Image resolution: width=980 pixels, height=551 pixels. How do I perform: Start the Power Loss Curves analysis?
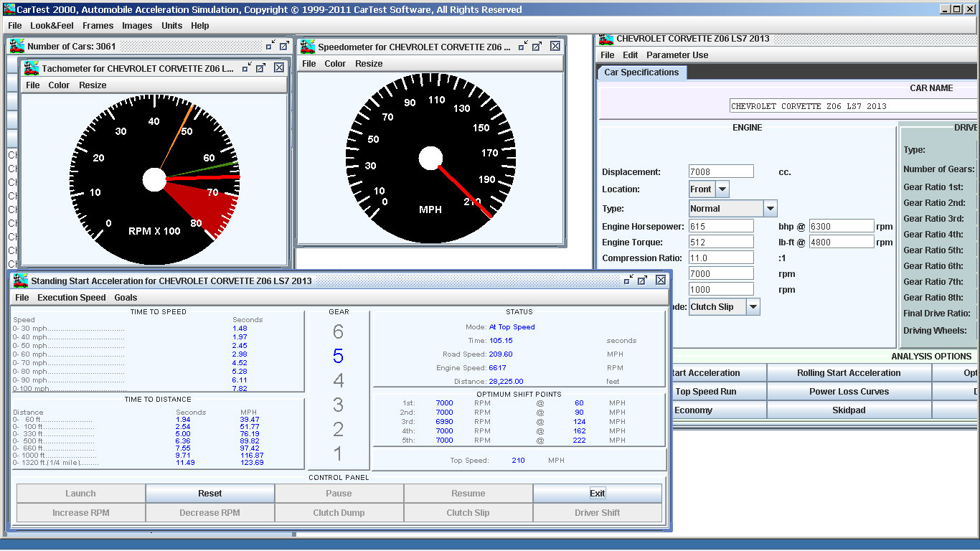(x=849, y=392)
